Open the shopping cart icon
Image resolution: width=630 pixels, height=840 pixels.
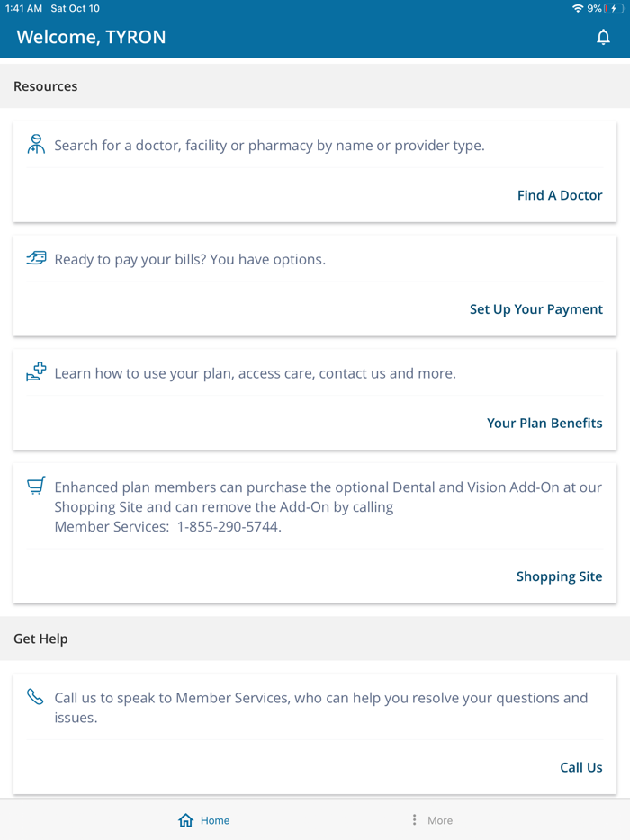[x=35, y=486]
